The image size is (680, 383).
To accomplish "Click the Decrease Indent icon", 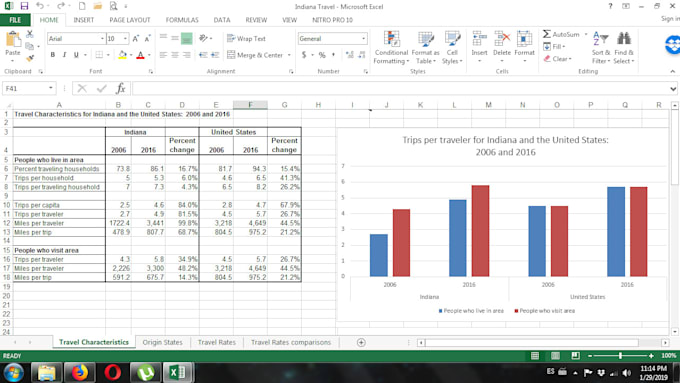I will click(x=203, y=55).
